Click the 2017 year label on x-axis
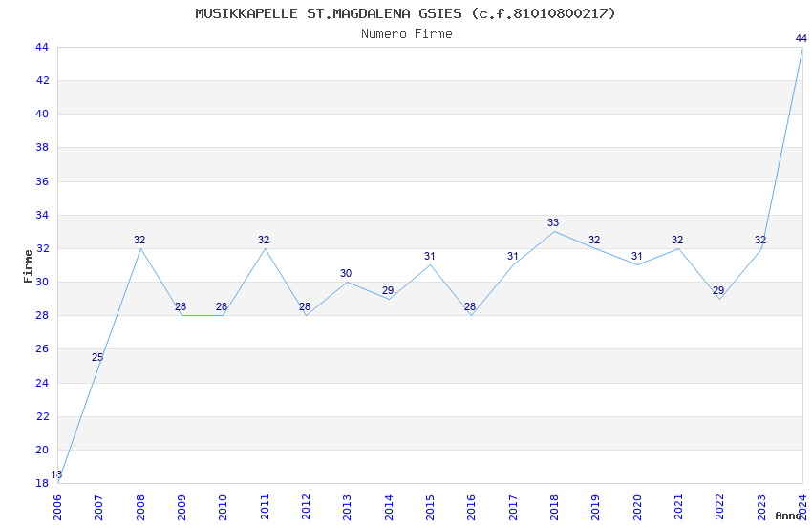The height and width of the screenshot is (525, 812). click(513, 507)
